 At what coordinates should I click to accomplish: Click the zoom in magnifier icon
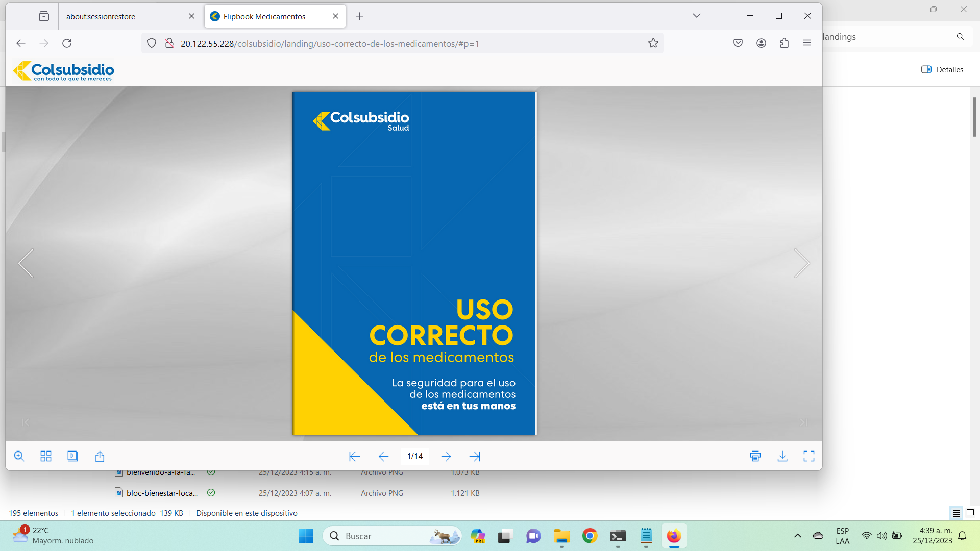[19, 456]
